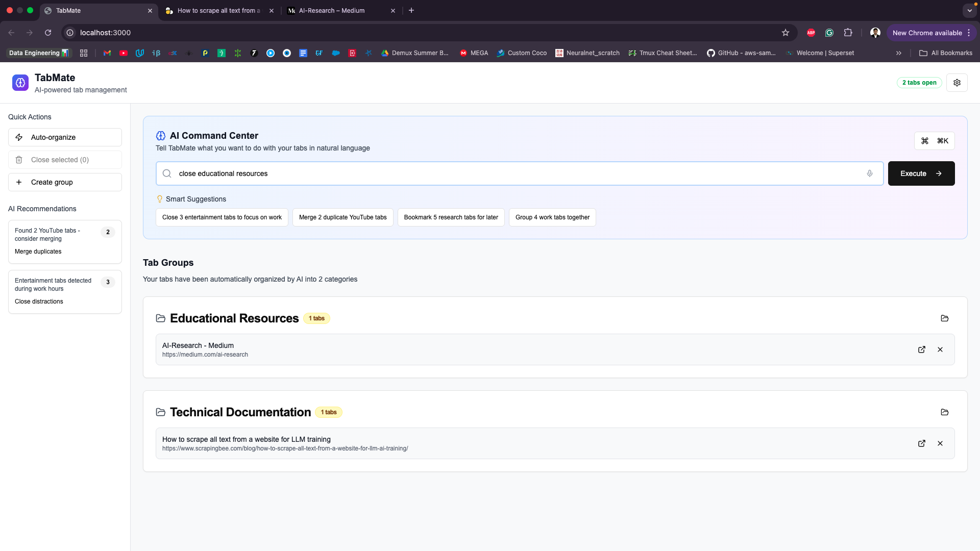
Task: Click Close distractions recommendation link
Action: [39, 302]
